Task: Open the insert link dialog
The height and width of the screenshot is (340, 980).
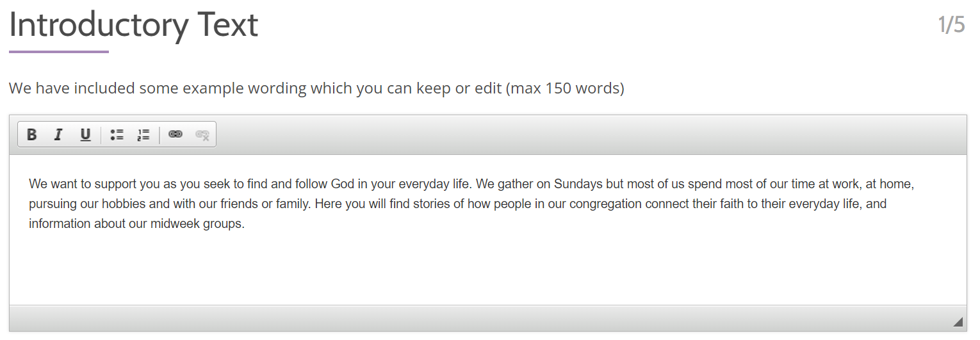Action: (176, 134)
